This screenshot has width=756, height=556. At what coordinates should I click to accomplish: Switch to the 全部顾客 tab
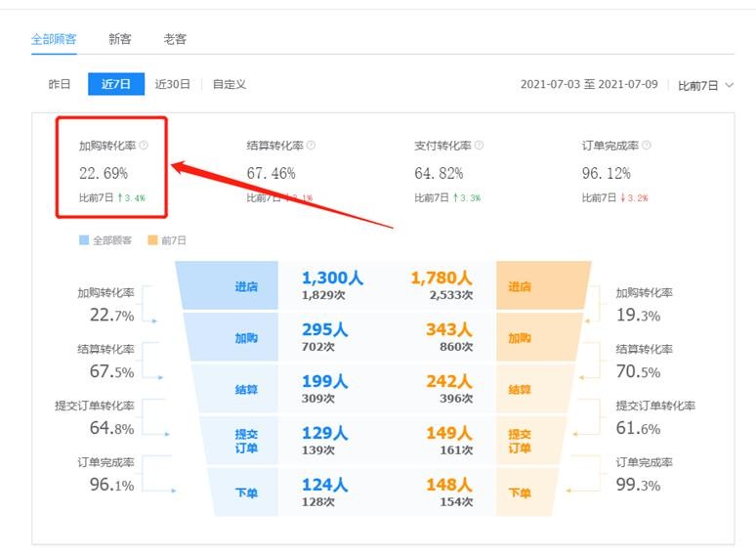(x=54, y=39)
